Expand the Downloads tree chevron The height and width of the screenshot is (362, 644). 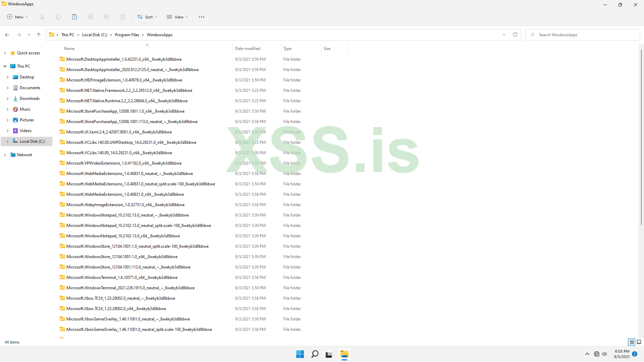pyautogui.click(x=7, y=99)
